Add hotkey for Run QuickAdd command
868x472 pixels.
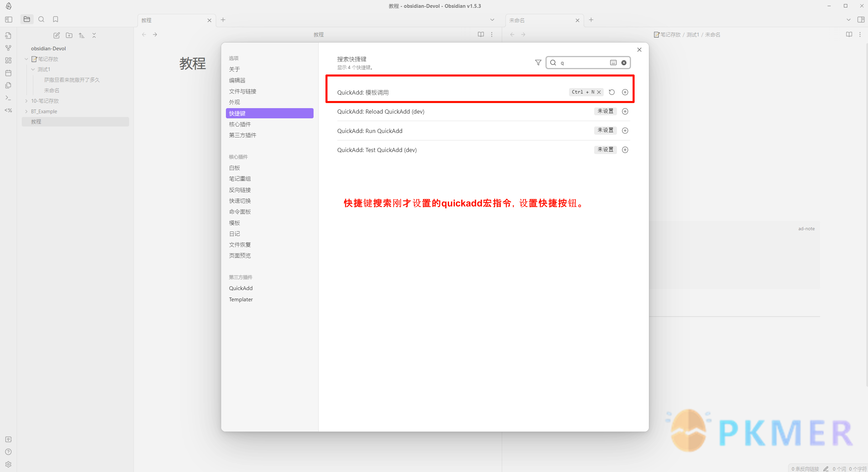pos(625,131)
